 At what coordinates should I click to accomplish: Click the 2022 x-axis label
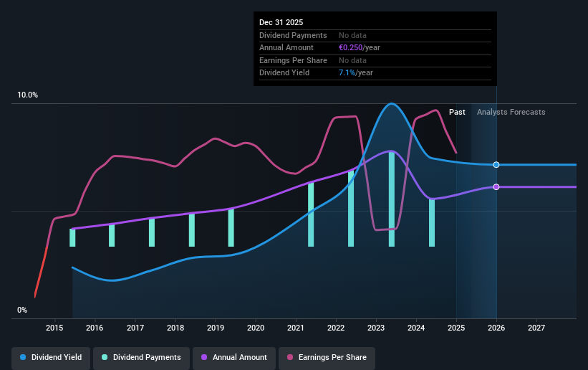click(336, 328)
